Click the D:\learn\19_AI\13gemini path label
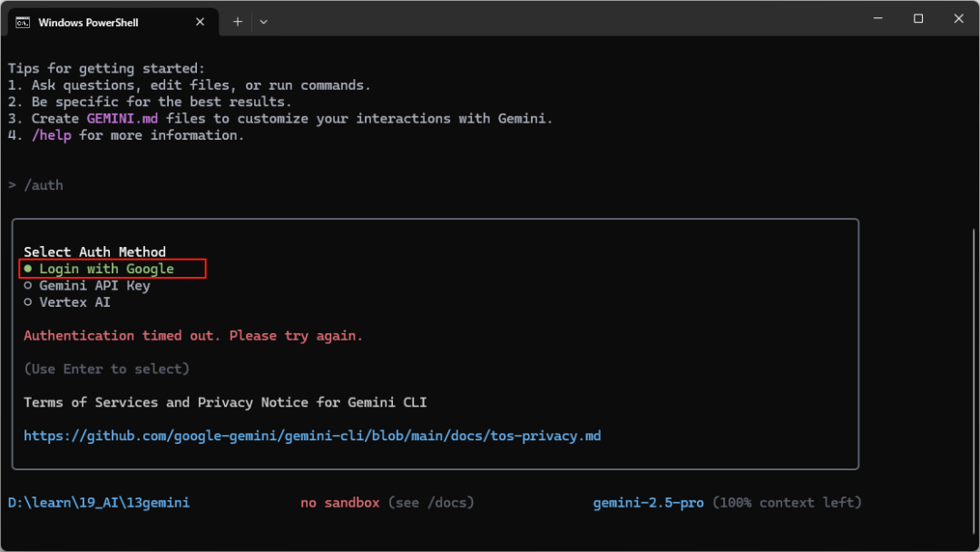Image resolution: width=980 pixels, height=552 pixels. (x=99, y=500)
